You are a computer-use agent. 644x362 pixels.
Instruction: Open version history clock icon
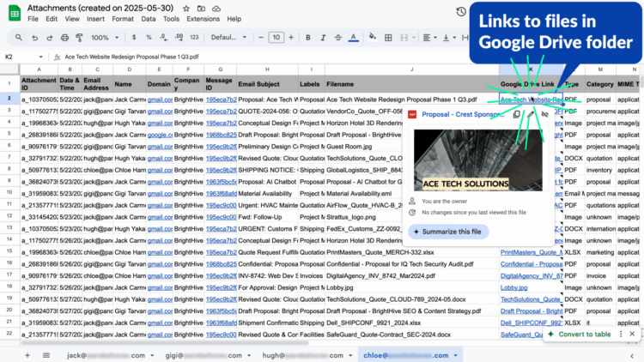[x=461, y=11]
